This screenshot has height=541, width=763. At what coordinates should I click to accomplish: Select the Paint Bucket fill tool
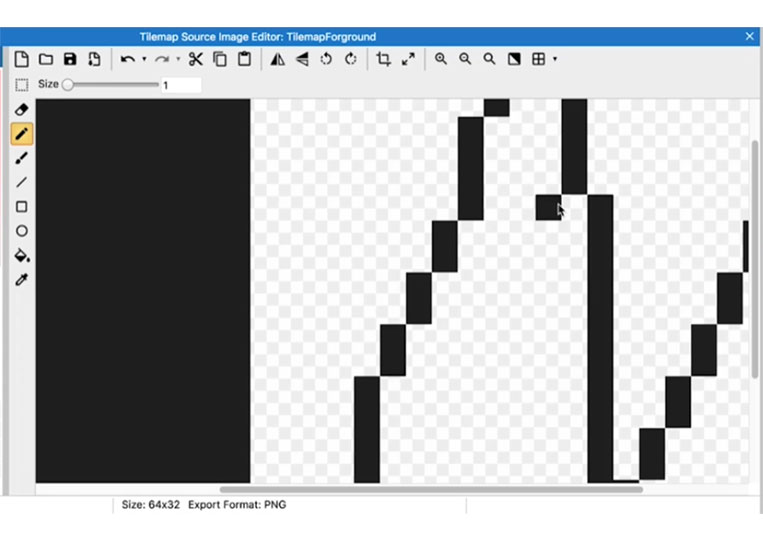(22, 255)
